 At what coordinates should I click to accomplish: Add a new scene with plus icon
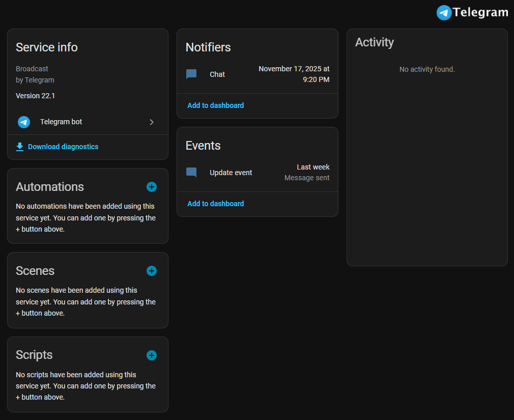[x=152, y=271]
